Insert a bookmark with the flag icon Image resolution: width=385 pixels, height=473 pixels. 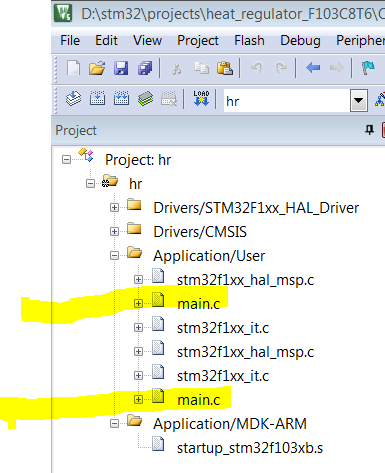(x=368, y=68)
